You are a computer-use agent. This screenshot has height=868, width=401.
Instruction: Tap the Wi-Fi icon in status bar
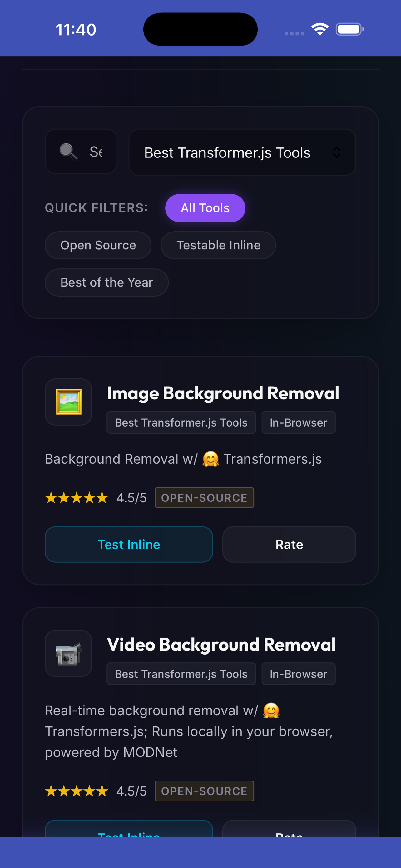320,29
